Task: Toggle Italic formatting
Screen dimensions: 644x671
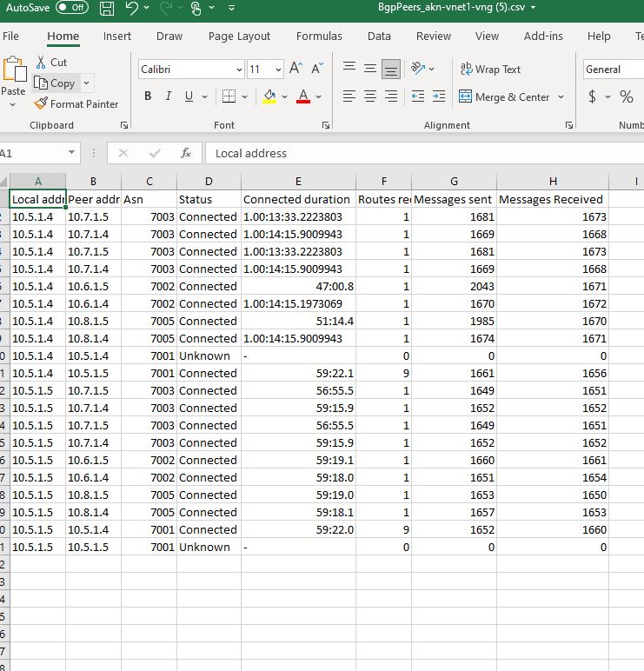Action: pyautogui.click(x=168, y=96)
